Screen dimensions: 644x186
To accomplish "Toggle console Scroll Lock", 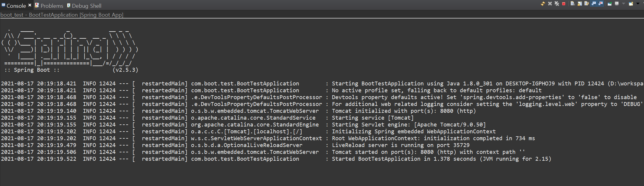I will point(580,4).
